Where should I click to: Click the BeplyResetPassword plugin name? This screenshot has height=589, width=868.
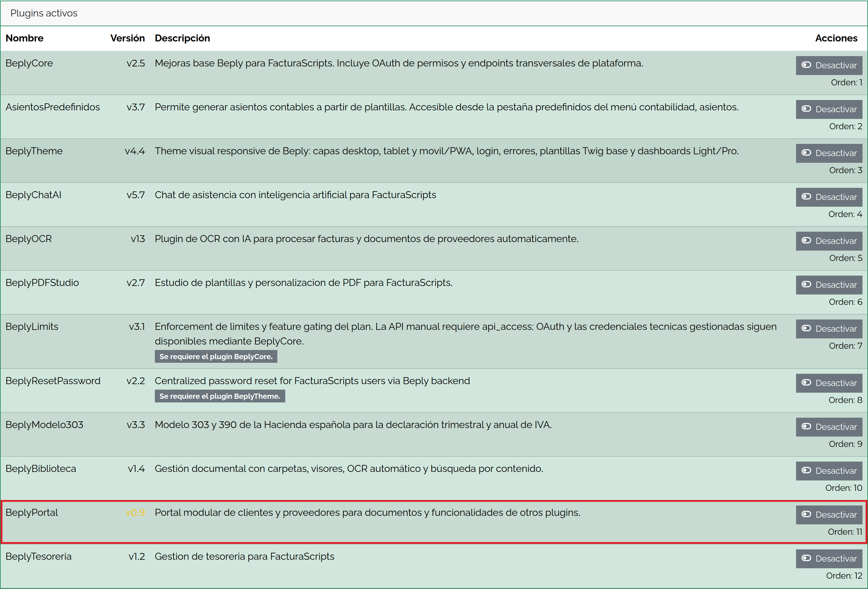[53, 380]
